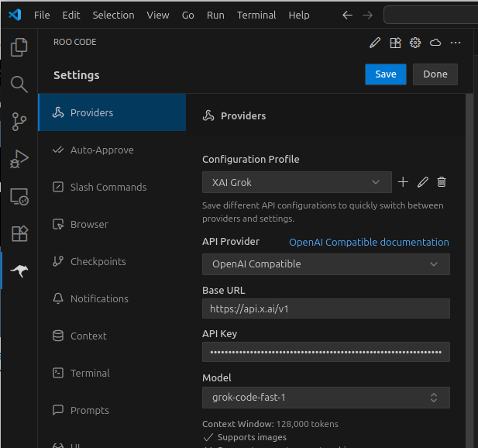Switch to Checkpoints settings tab
Screen dimensions: 478x448
point(98,262)
